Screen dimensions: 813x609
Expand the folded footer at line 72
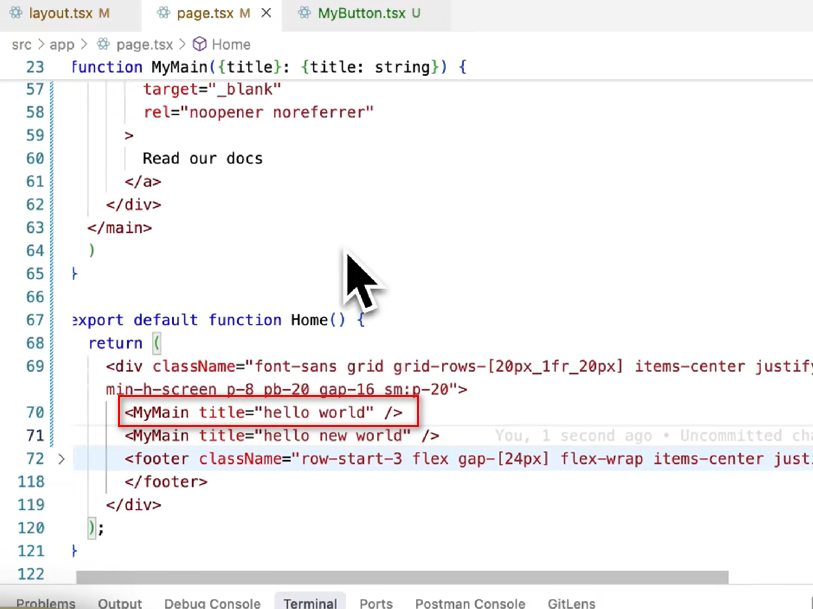(x=61, y=459)
